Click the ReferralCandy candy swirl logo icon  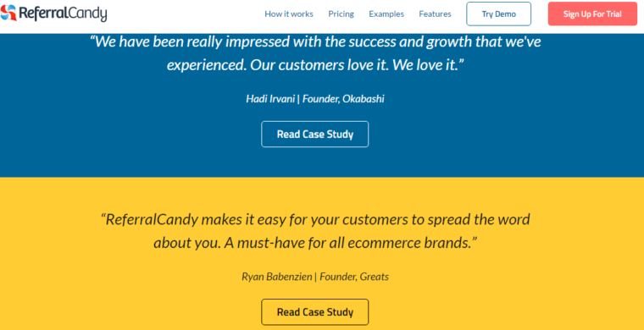pyautogui.click(x=8, y=13)
